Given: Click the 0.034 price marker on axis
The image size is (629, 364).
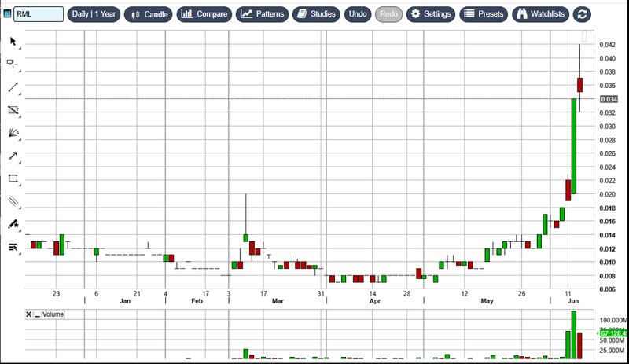Looking at the screenshot, I should (x=608, y=99).
